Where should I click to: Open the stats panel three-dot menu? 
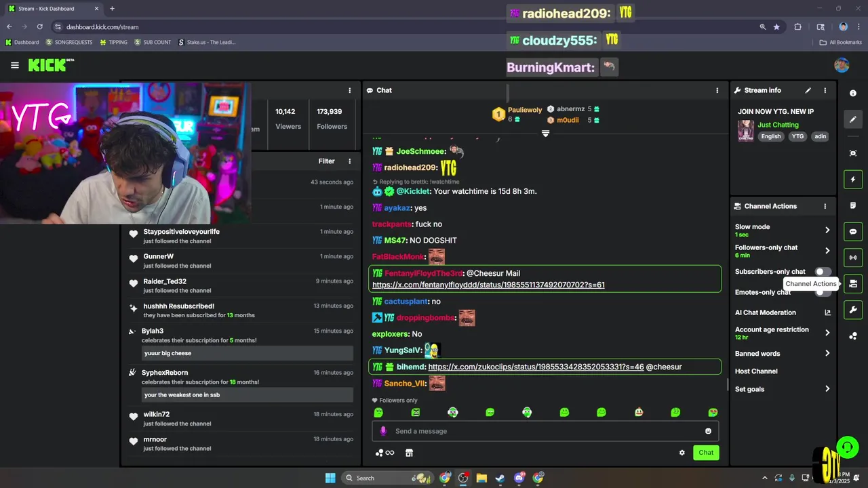pyautogui.click(x=350, y=90)
